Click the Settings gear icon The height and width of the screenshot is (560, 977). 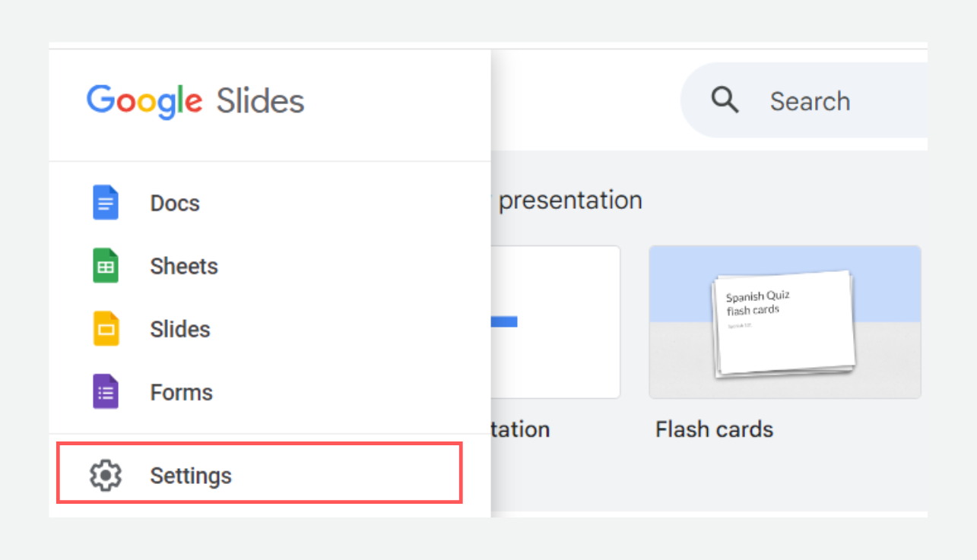[x=104, y=475]
